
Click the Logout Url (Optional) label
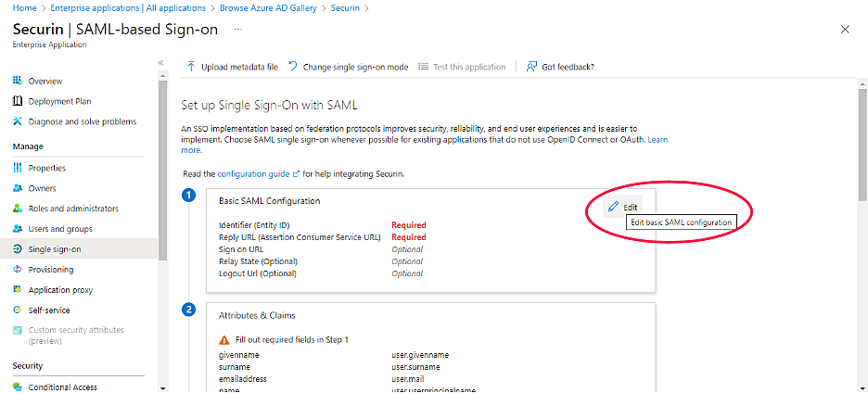pyautogui.click(x=258, y=273)
